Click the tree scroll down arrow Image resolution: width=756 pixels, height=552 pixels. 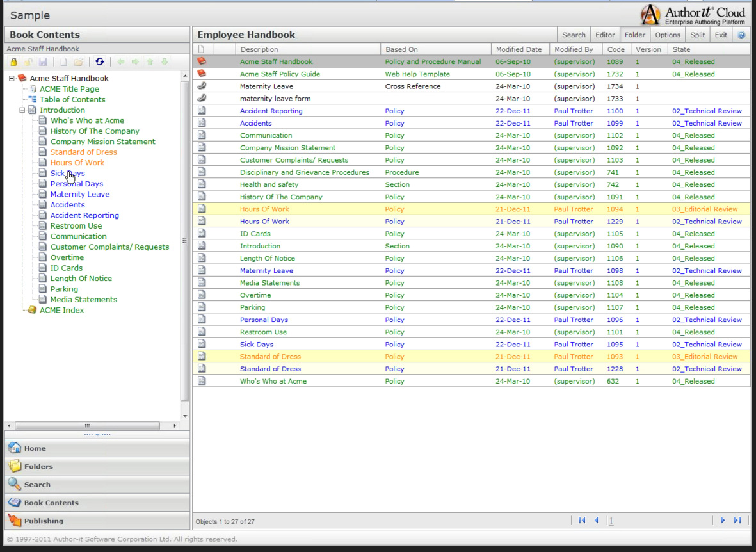point(185,416)
